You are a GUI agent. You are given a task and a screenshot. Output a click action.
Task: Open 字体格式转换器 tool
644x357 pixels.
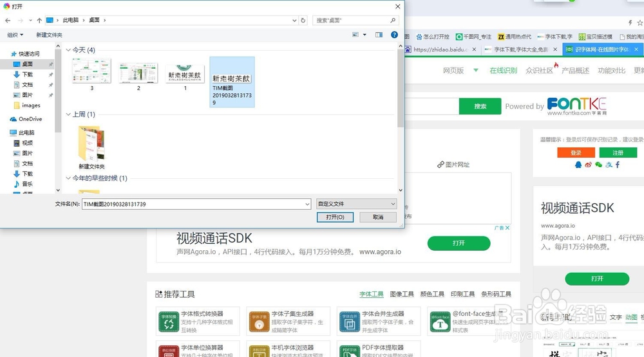pos(198,322)
